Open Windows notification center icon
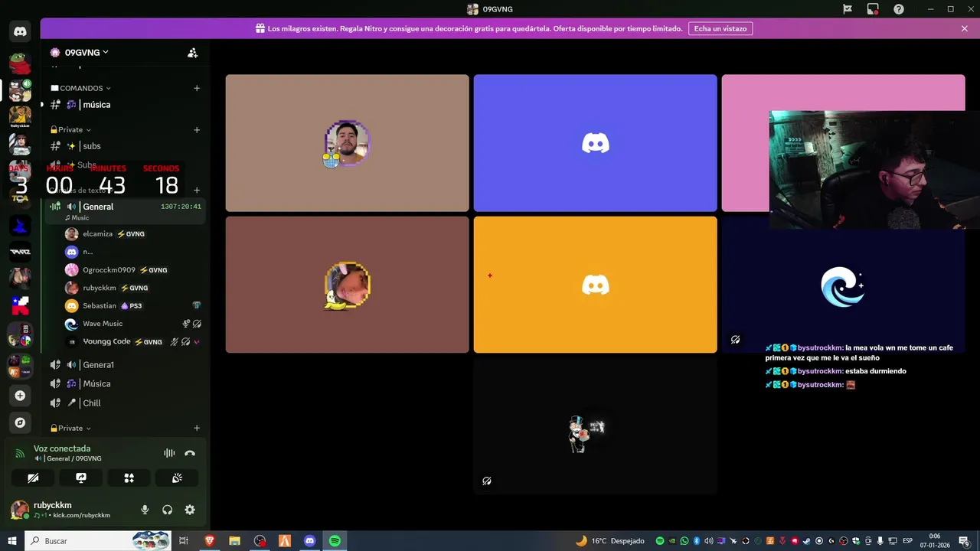Image resolution: width=980 pixels, height=551 pixels. [963, 541]
